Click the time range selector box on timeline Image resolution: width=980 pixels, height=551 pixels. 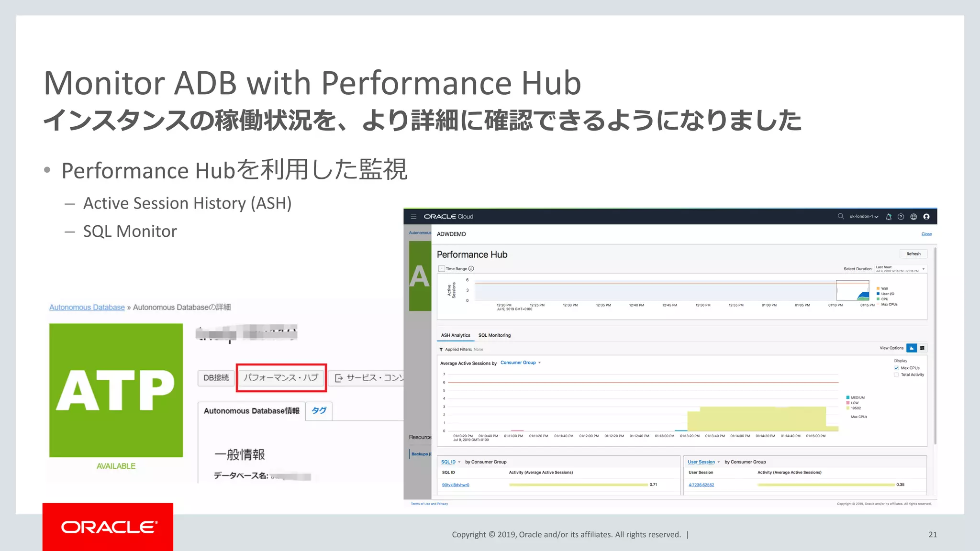coord(853,290)
